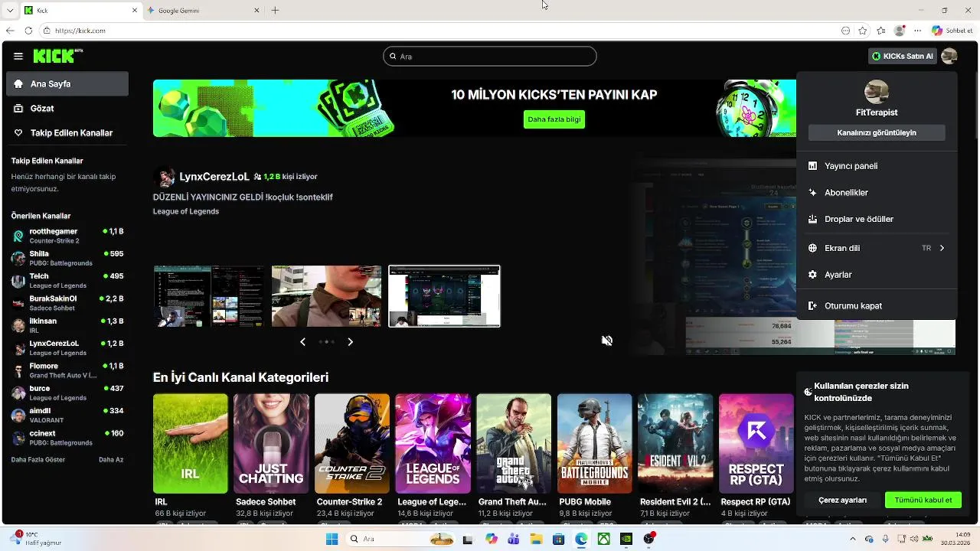Open browser profile icon in toolbar

[900, 31]
